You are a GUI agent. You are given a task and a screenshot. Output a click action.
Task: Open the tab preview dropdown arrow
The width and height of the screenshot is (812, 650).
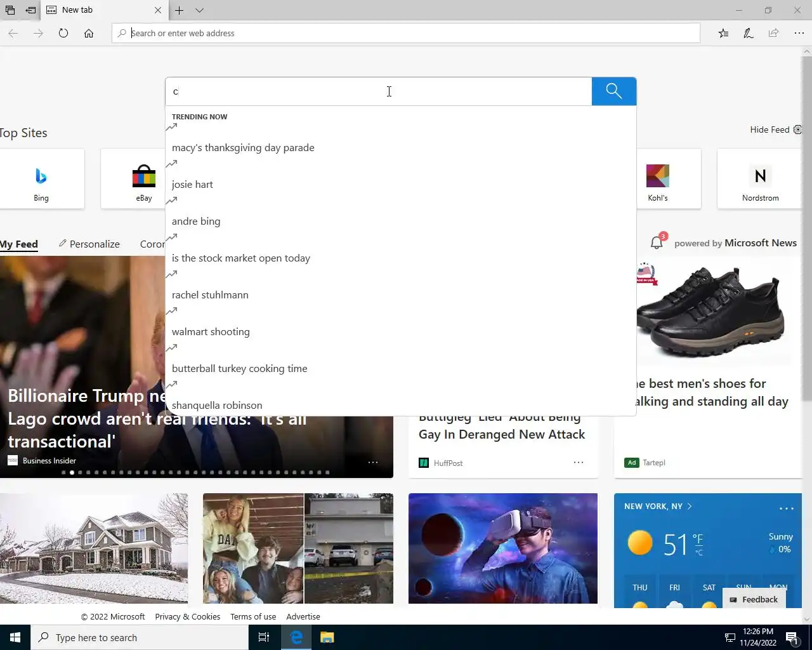click(199, 10)
